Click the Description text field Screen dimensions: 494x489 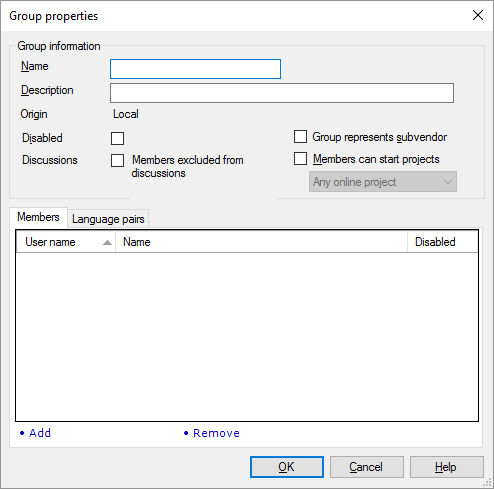click(282, 93)
